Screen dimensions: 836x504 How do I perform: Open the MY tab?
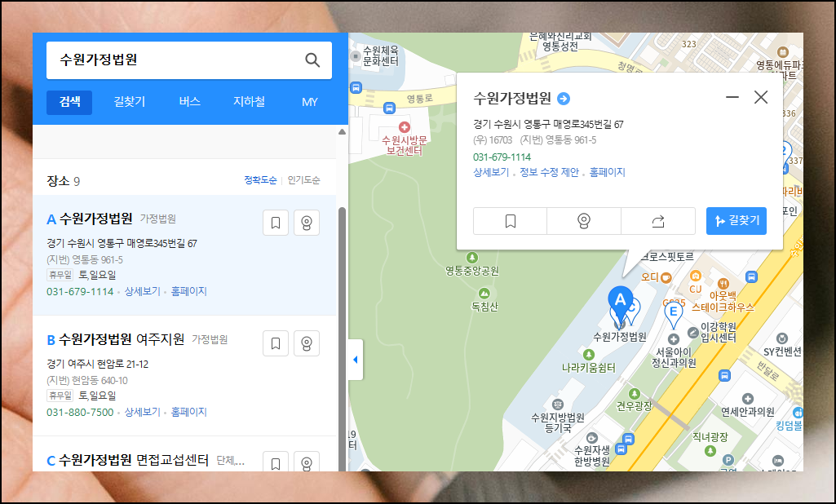pos(310,102)
